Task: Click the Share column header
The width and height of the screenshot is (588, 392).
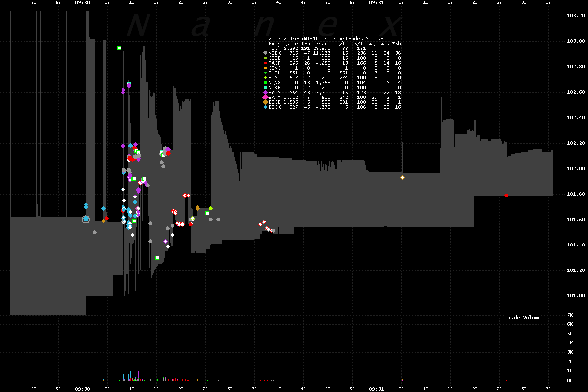Action: pyautogui.click(x=323, y=43)
